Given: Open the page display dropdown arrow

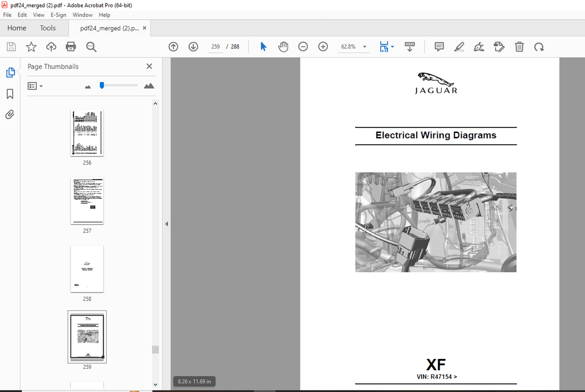Looking at the screenshot, I should coord(392,47).
